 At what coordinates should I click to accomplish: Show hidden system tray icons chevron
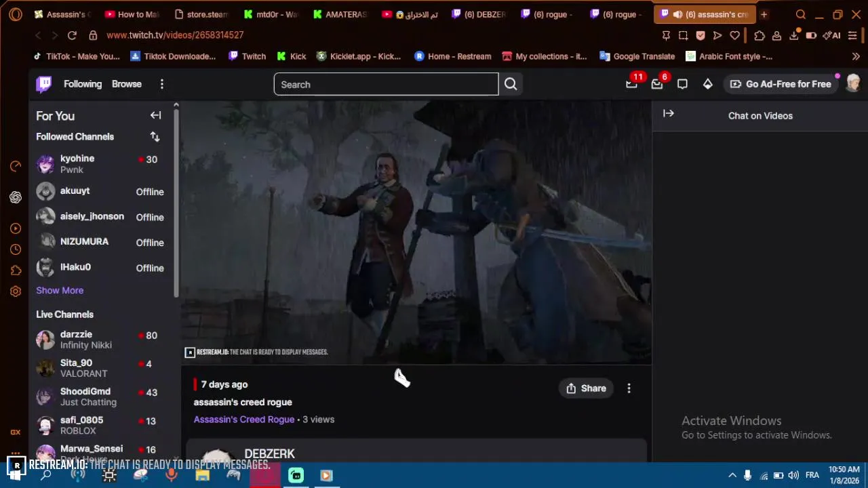click(x=732, y=475)
